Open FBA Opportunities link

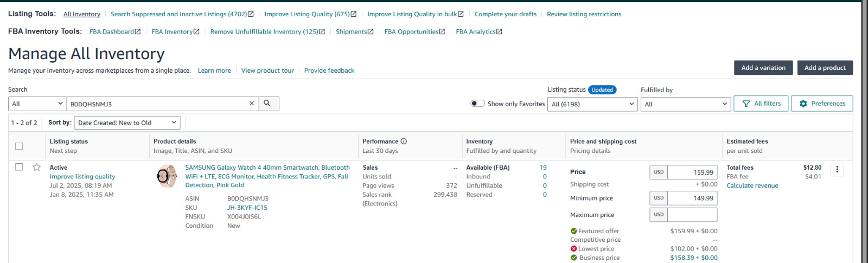point(414,31)
